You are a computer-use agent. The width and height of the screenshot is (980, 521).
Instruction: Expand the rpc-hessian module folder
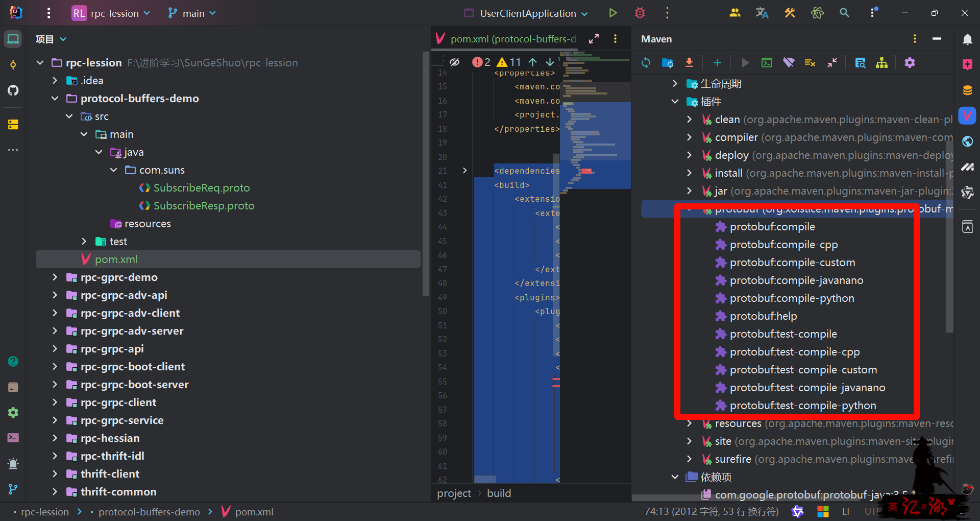[55, 438]
